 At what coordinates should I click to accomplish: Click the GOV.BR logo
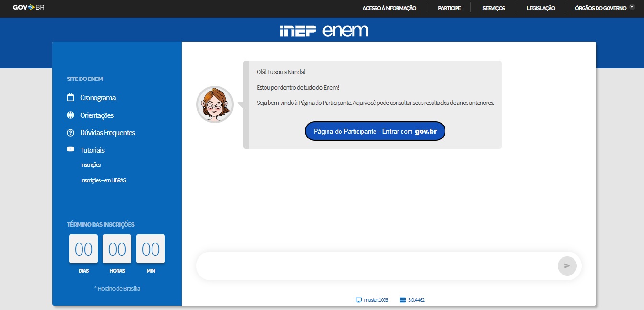click(28, 7)
